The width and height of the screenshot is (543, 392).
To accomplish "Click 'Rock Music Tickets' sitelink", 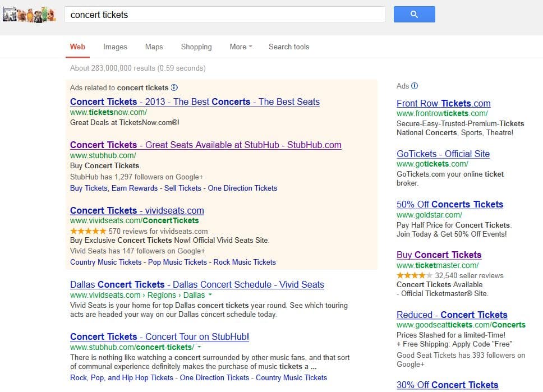I will [x=245, y=262].
